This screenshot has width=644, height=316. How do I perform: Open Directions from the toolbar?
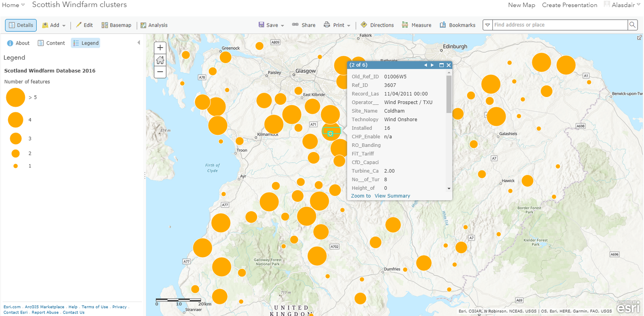click(377, 25)
